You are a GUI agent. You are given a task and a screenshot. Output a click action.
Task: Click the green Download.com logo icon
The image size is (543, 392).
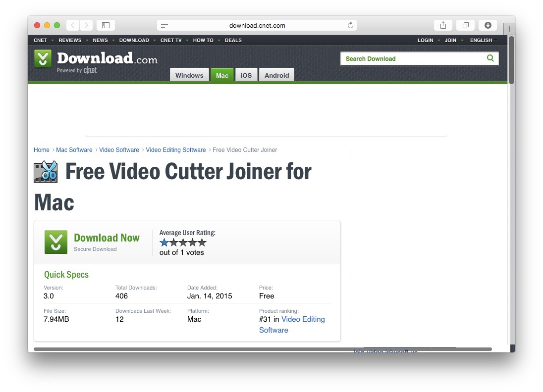coord(43,58)
